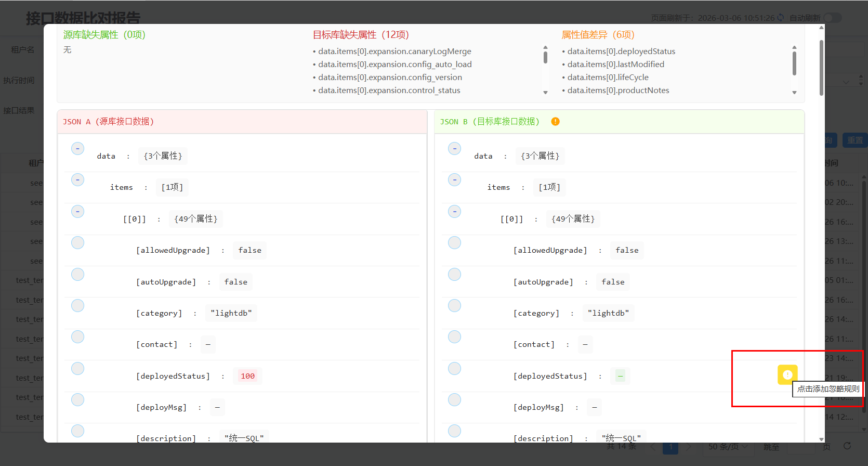Select data.items[0].deployedStatus in the 属性值差异 list
Screen dimensions: 868x466
pyautogui.click(x=621, y=51)
